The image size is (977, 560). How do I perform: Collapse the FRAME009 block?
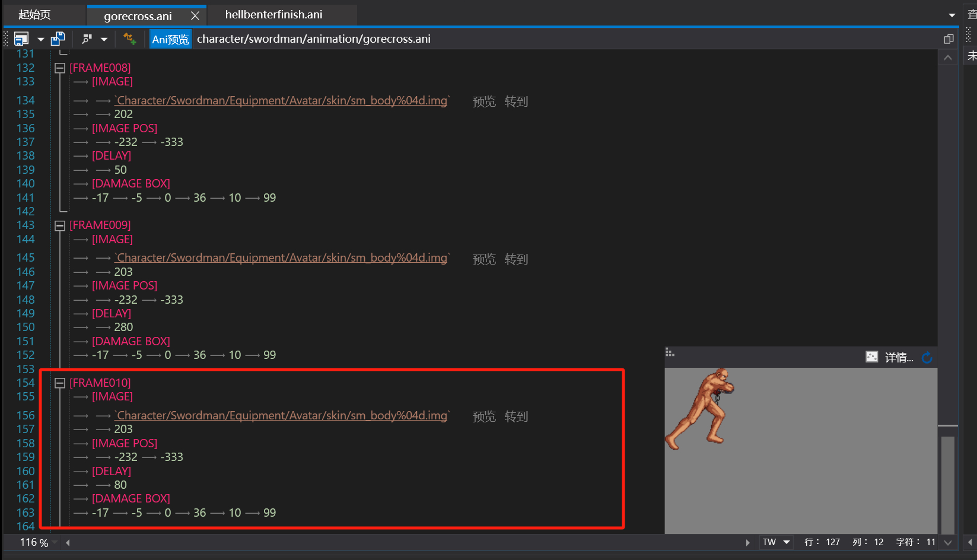60,225
